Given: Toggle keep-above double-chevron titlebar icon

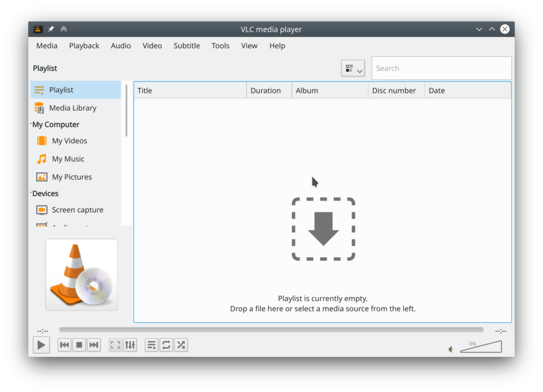Looking at the screenshot, I should [64, 29].
